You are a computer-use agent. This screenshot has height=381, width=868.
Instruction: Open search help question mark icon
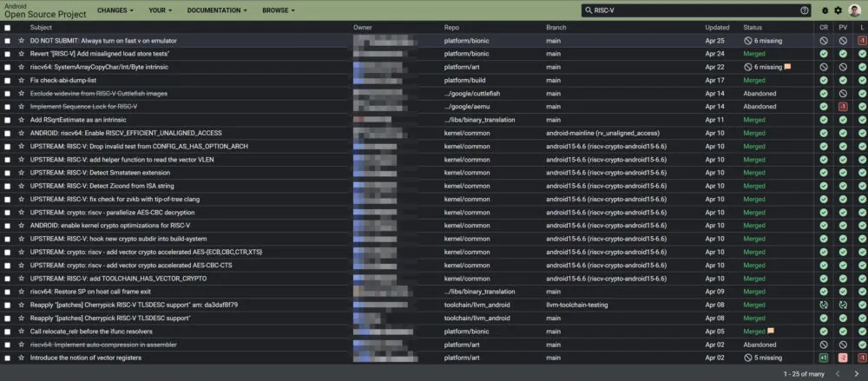(804, 10)
